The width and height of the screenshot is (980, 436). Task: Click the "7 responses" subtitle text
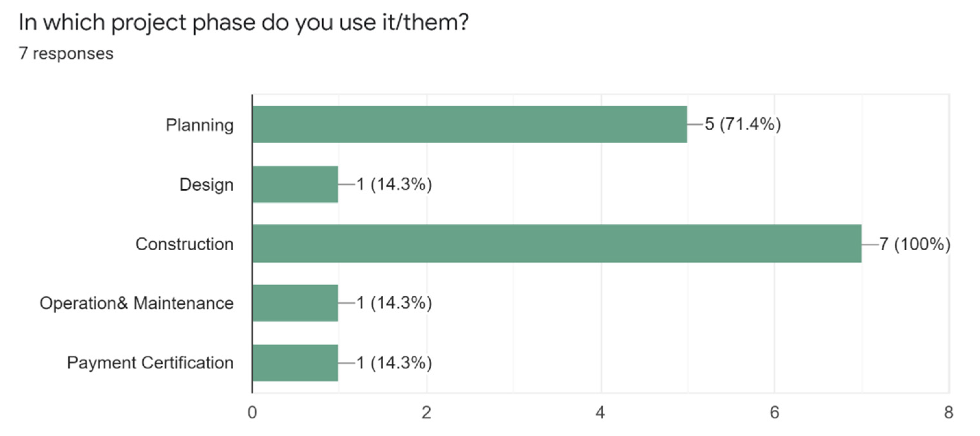pos(66,53)
